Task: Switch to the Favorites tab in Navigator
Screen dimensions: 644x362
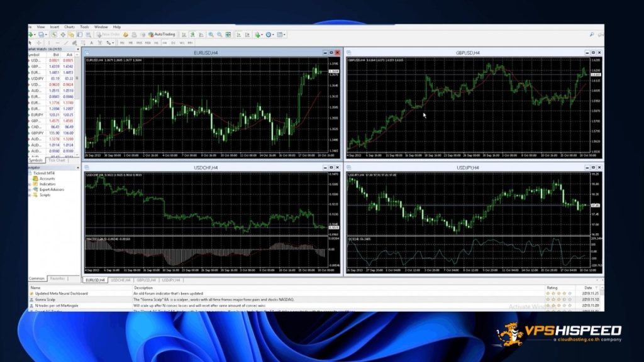Action: point(57,278)
